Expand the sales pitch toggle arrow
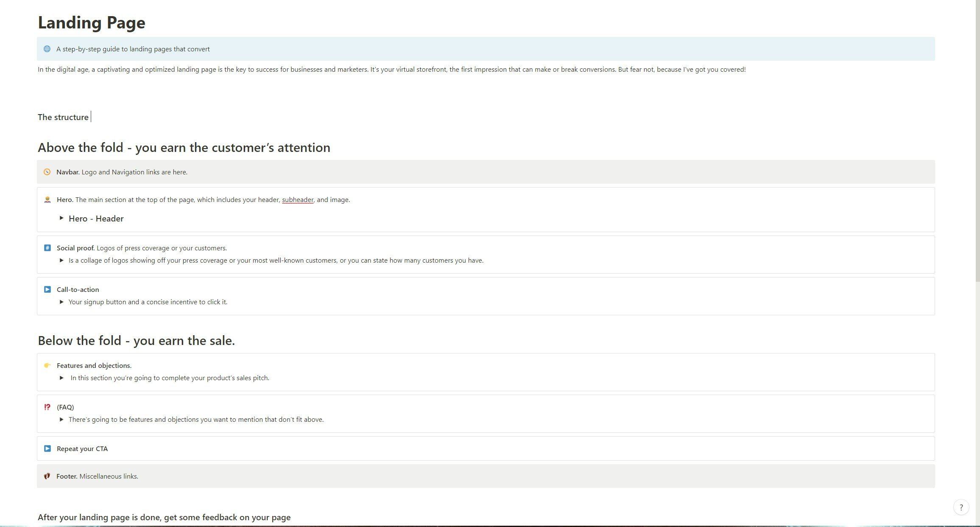980x527 pixels. (61, 378)
